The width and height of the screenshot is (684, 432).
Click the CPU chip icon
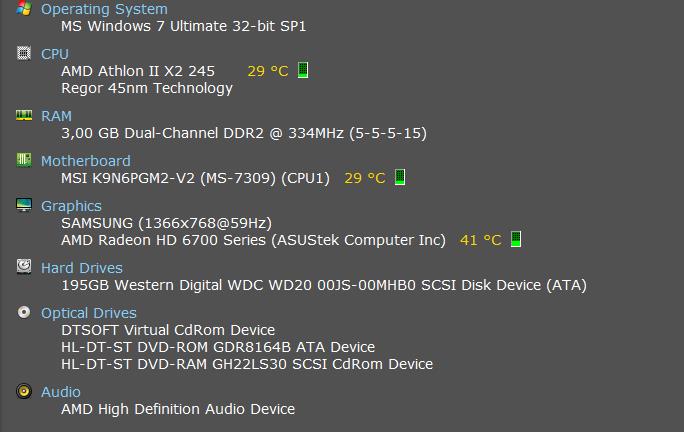pos(24,53)
